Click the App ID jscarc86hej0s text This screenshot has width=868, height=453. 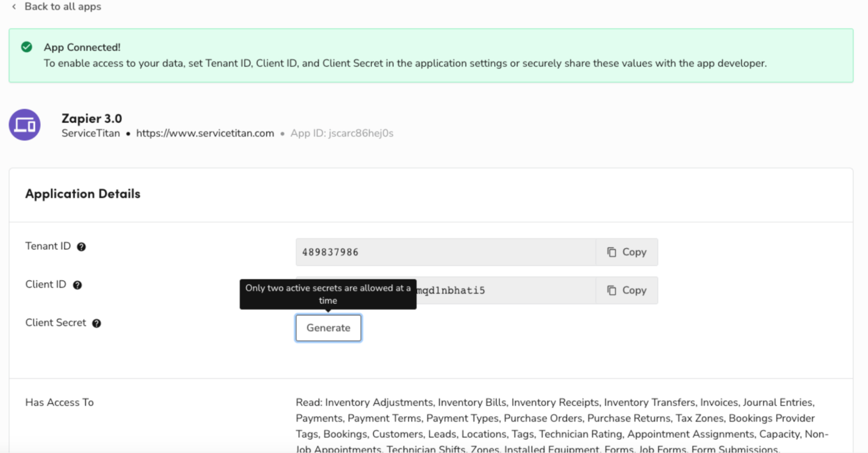(342, 133)
